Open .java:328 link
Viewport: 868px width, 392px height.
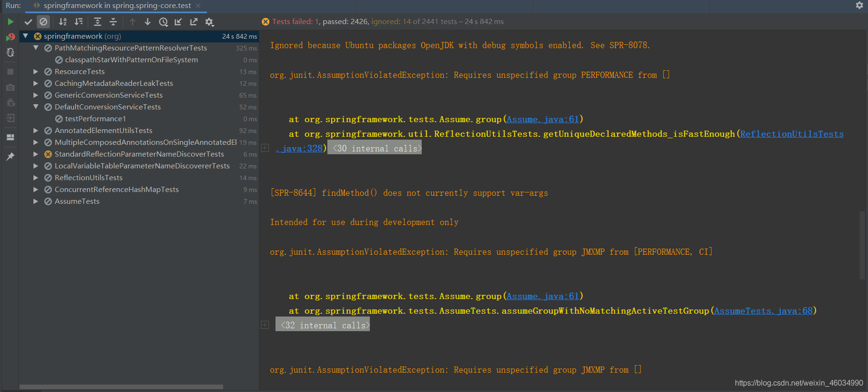pyautogui.click(x=300, y=149)
